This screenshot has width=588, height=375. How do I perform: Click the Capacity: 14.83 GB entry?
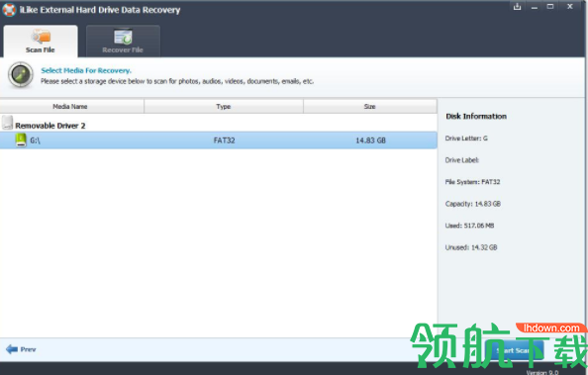click(473, 204)
